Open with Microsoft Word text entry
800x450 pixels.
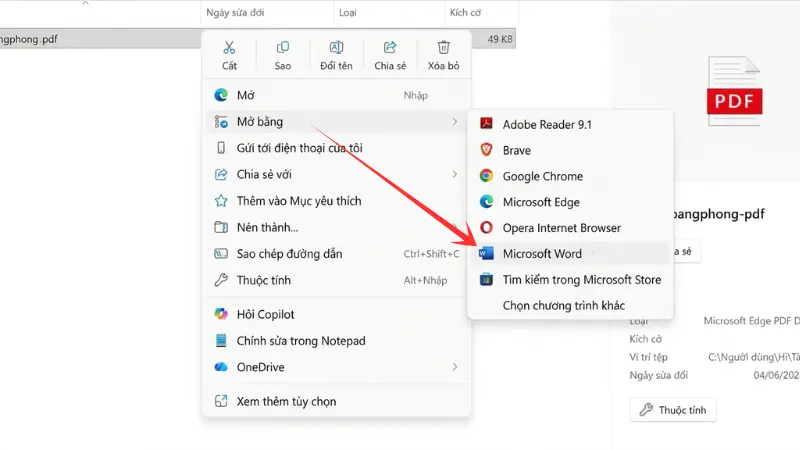coord(542,254)
